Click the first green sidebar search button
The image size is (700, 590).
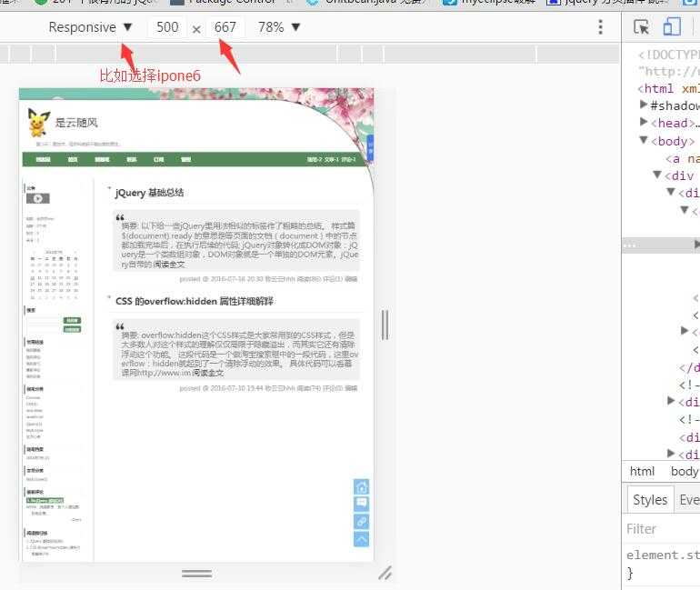tap(73, 320)
